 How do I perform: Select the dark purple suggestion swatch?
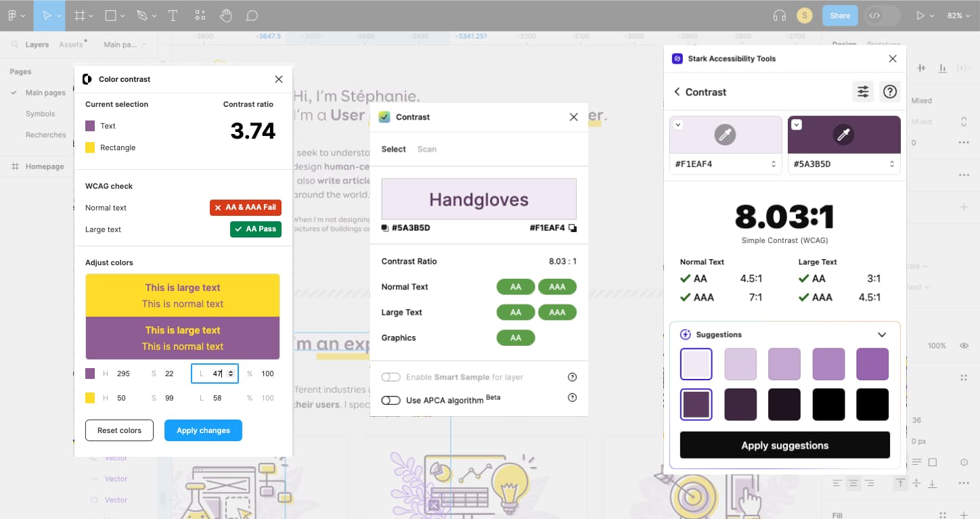click(696, 405)
